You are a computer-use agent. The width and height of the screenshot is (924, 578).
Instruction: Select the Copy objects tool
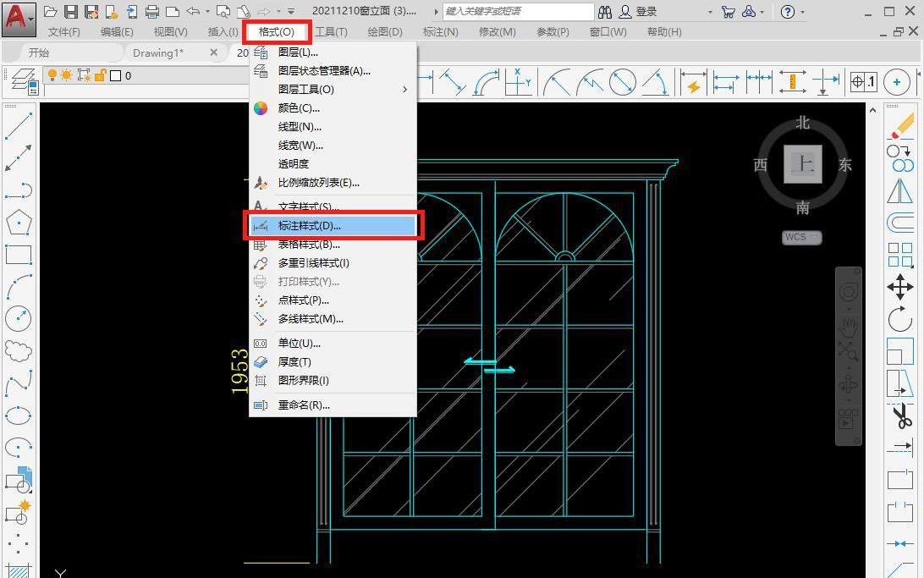900,158
